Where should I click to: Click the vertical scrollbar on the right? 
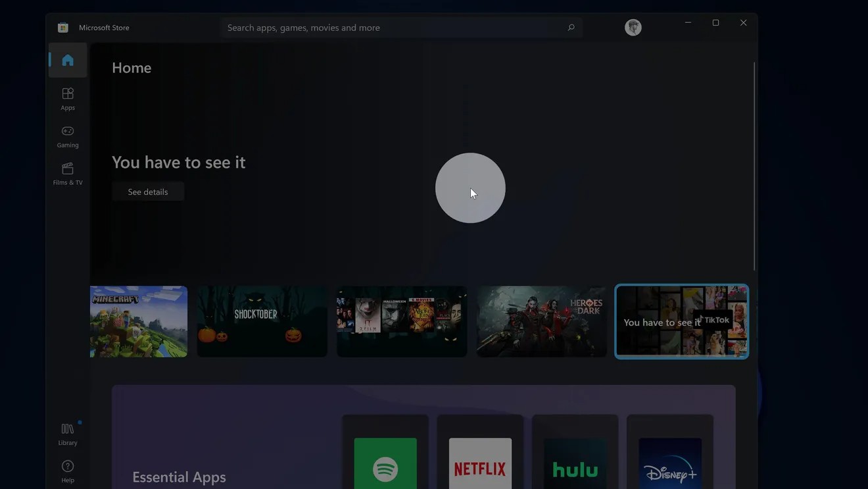[x=754, y=166]
